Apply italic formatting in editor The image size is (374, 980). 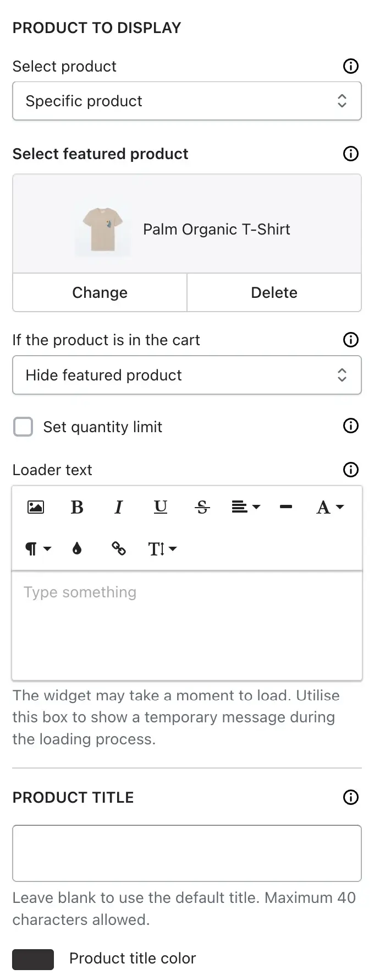click(118, 507)
